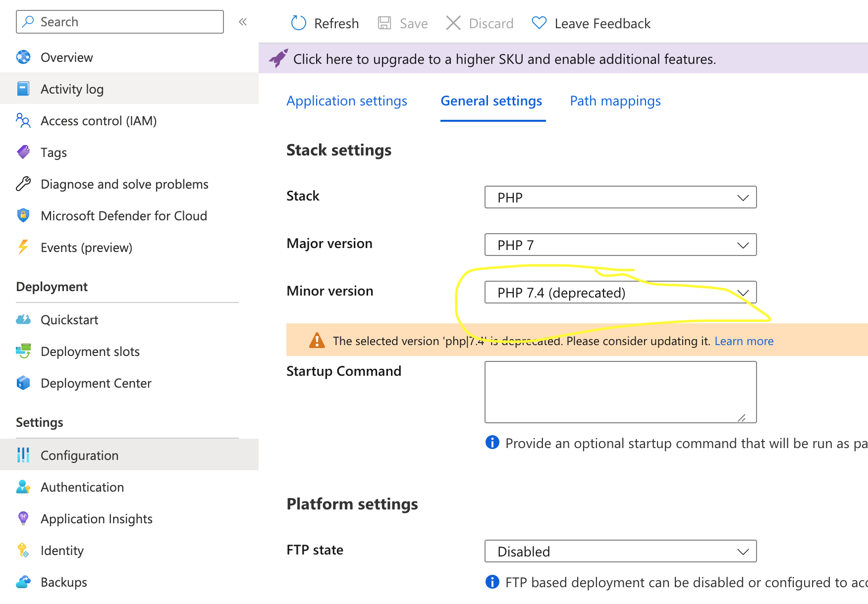Viewport: 868px width, 604px height.
Task: Switch to Path mappings tab
Action: [x=615, y=101]
